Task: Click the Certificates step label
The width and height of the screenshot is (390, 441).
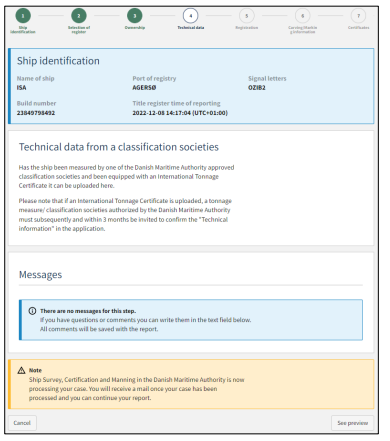Action: click(359, 28)
